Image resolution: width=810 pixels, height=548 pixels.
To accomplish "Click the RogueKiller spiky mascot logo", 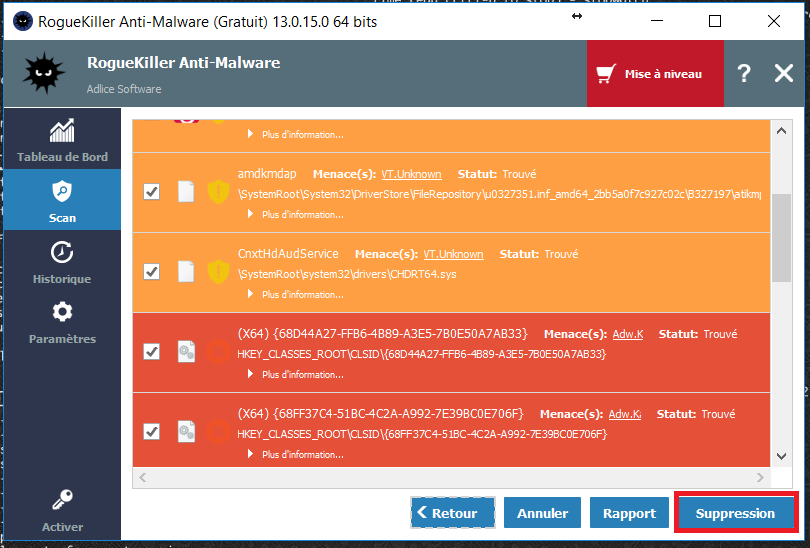I will click(44, 73).
